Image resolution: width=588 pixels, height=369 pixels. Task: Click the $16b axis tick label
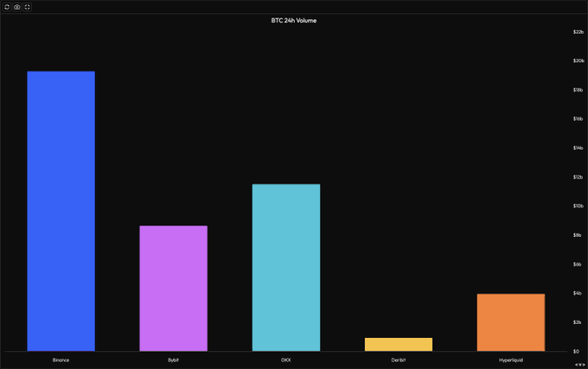(x=578, y=118)
